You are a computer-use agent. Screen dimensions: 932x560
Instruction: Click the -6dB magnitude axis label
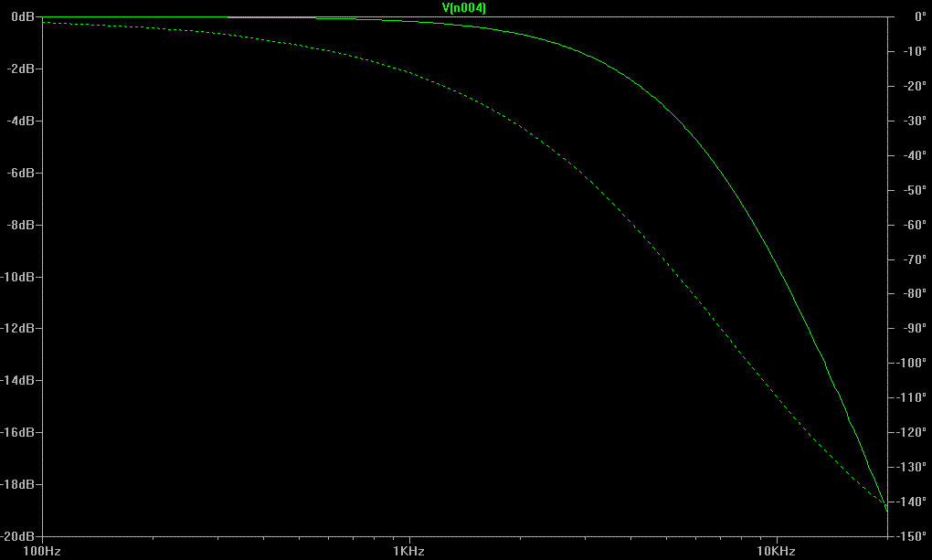(x=21, y=173)
